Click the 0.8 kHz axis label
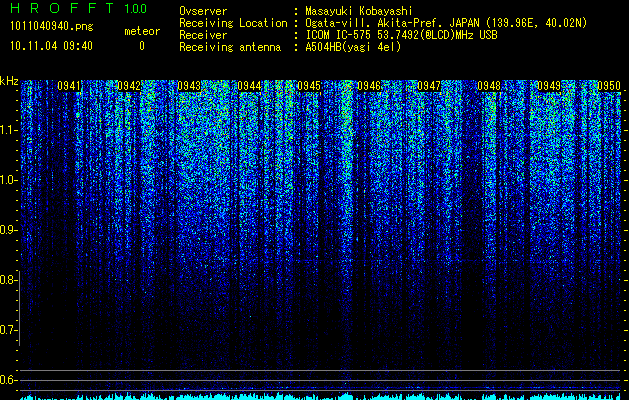This screenshot has height=400, width=629. pyautogui.click(x=8, y=280)
